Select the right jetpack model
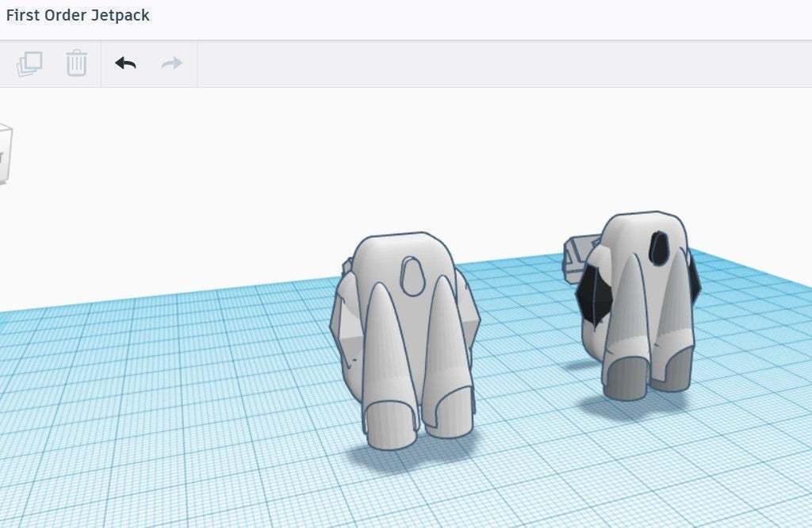812x528 pixels. pos(634,301)
